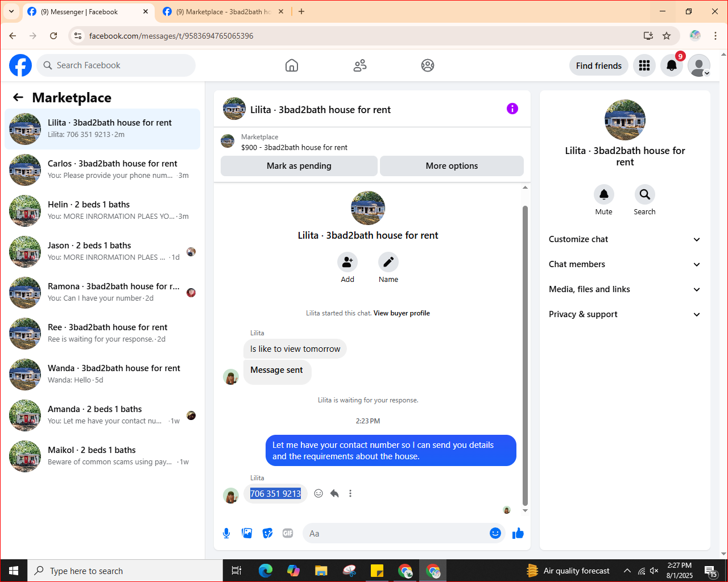Mute the conversation using the bell icon
The width and height of the screenshot is (728, 582).
tap(604, 194)
